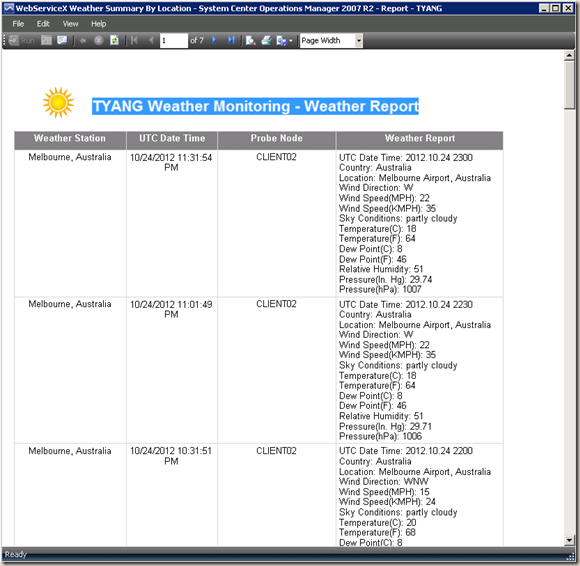Show the parameter area toolbar icon
This screenshot has width=580, height=566.
point(47,40)
